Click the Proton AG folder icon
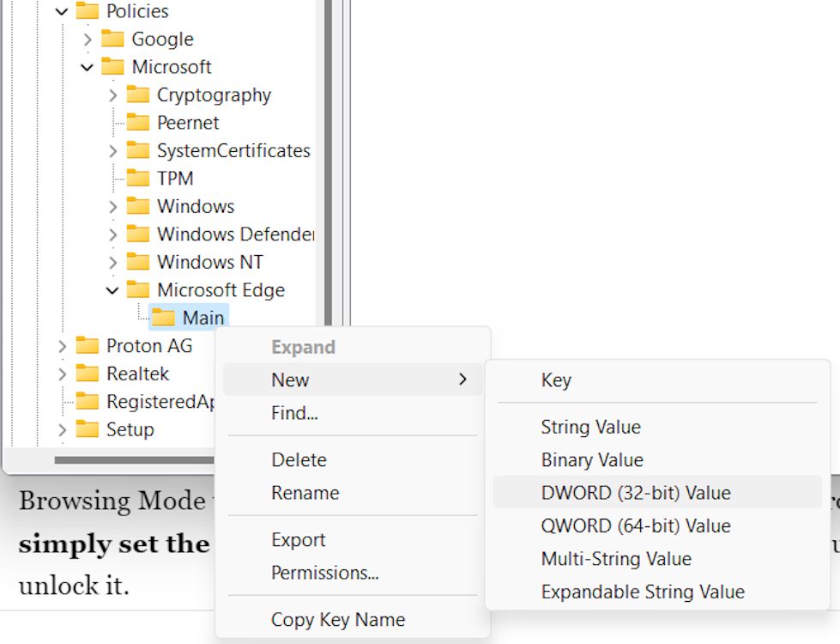The width and height of the screenshot is (840, 644). pos(88,345)
